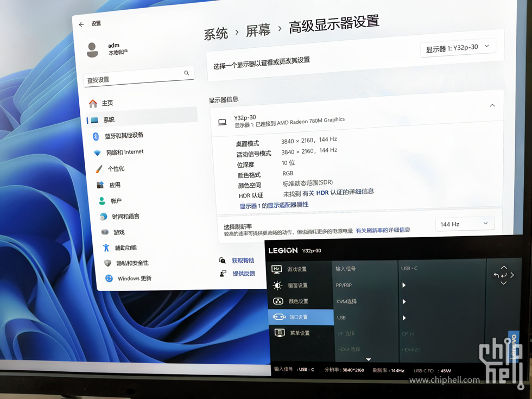Click the OSD 画面设置 brightness icon
The image size is (532, 399).
point(277,286)
